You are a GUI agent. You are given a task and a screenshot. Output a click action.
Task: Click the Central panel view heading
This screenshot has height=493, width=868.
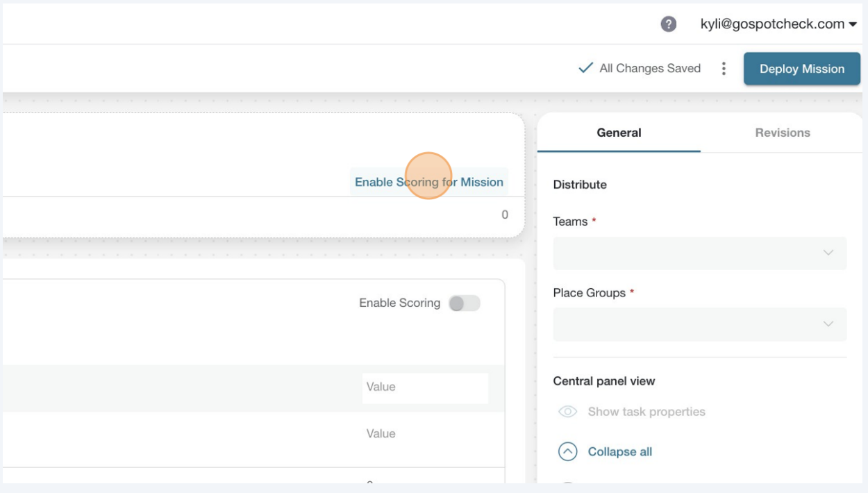604,381
